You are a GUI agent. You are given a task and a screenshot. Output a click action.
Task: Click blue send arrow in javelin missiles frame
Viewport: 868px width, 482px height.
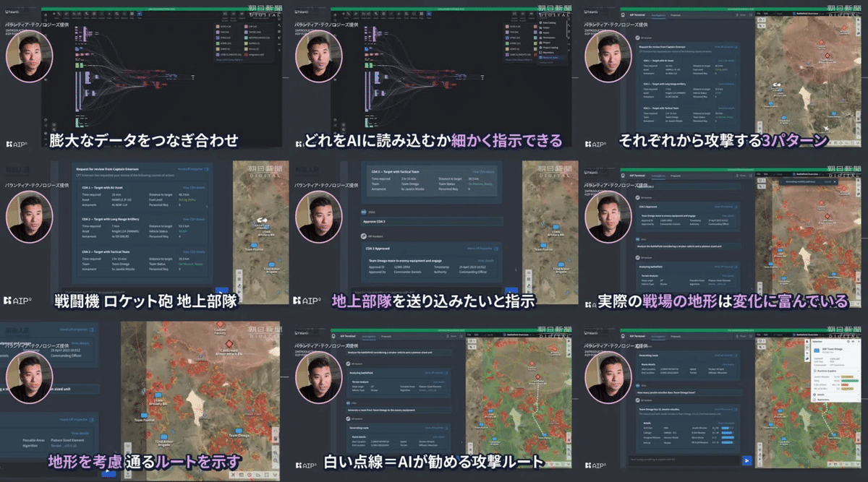tap(746, 460)
